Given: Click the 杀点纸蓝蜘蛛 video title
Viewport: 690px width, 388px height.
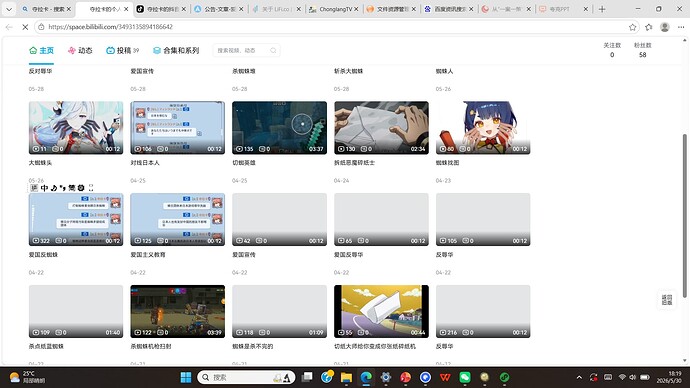Looking at the screenshot, I should [46, 346].
